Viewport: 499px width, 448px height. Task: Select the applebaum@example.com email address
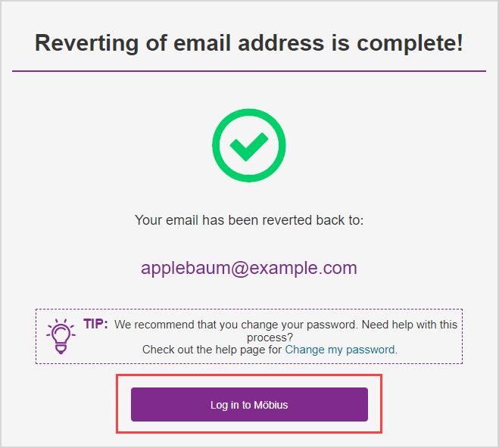[x=248, y=268]
